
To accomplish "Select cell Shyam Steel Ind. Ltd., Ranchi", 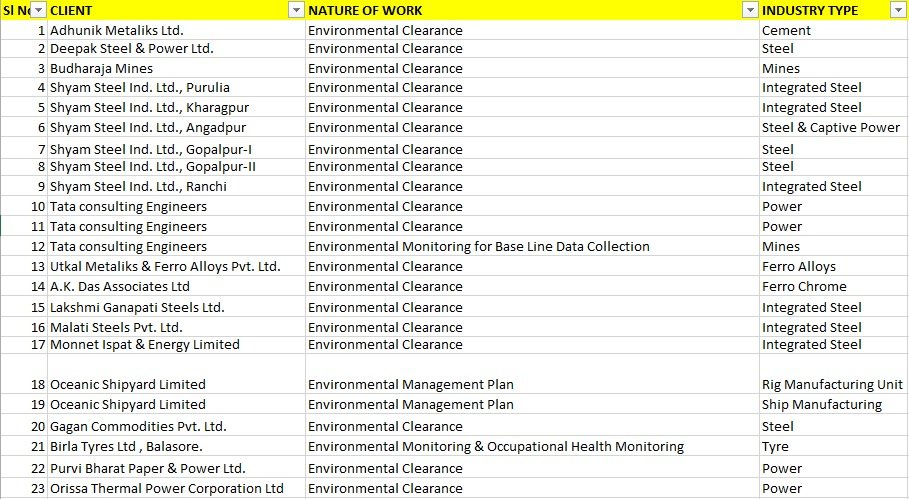I will 176,187.
